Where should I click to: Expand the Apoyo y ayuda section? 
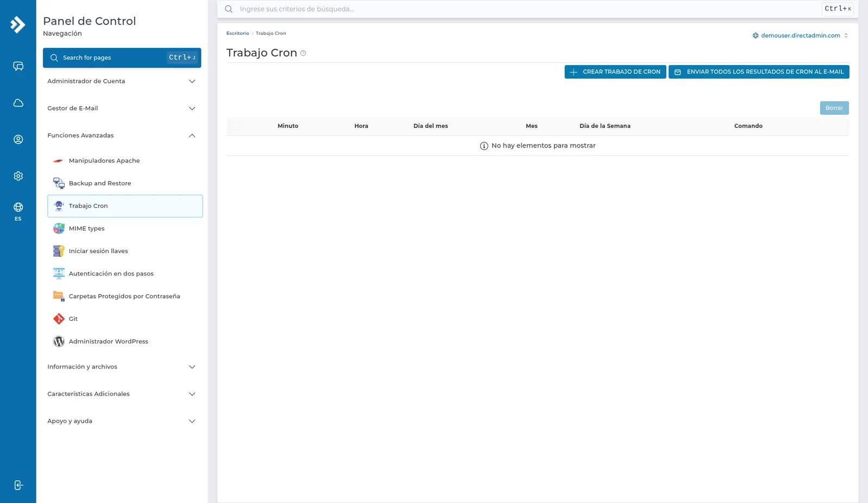coord(122,421)
